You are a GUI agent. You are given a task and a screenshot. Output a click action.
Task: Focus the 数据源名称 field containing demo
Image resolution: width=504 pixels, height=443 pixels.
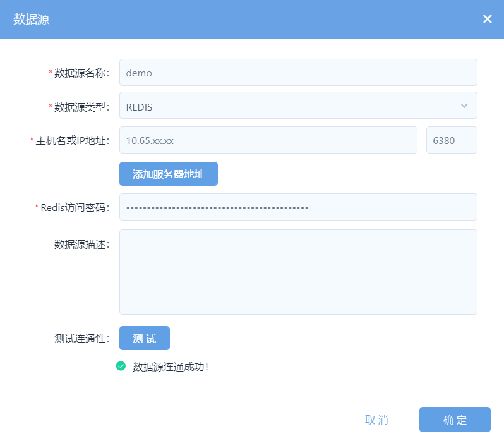[x=297, y=73]
